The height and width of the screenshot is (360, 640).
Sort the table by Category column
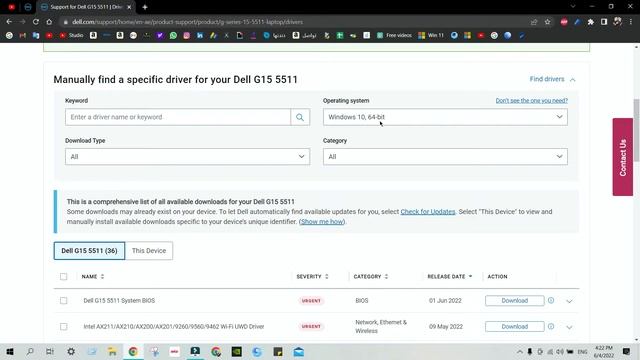coord(371,277)
